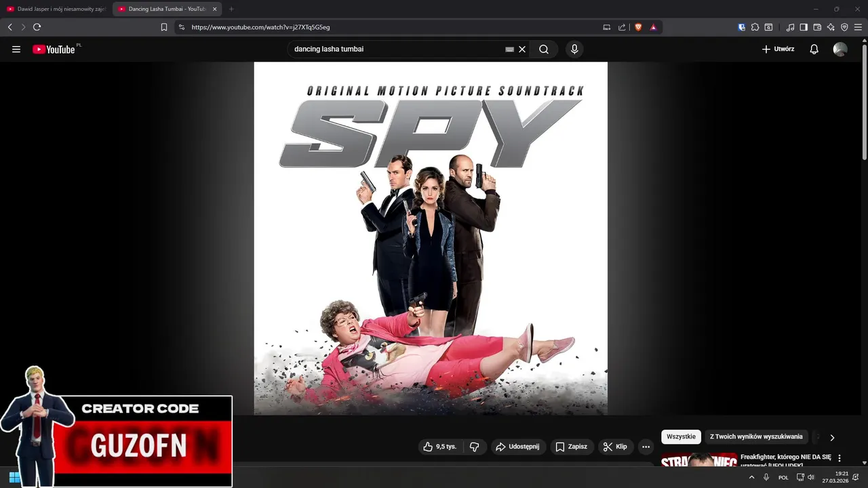Click the install-app icon in address bar
Image resolution: width=868 pixels, height=488 pixels.
tap(607, 27)
